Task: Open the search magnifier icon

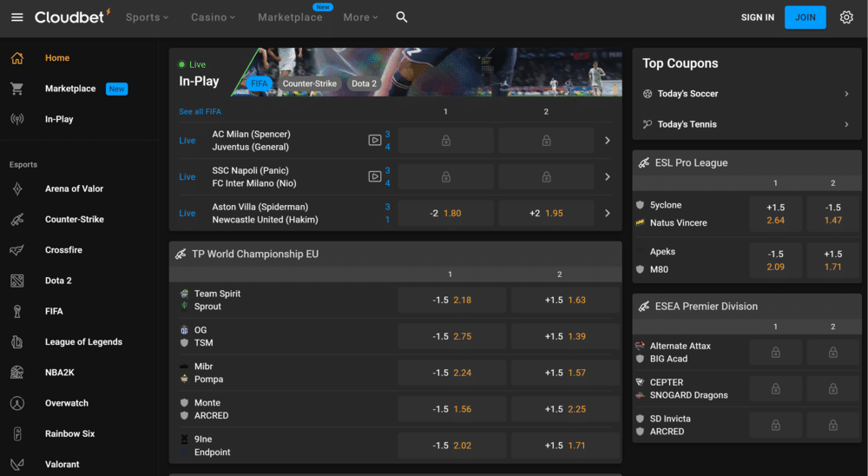Action: [402, 17]
